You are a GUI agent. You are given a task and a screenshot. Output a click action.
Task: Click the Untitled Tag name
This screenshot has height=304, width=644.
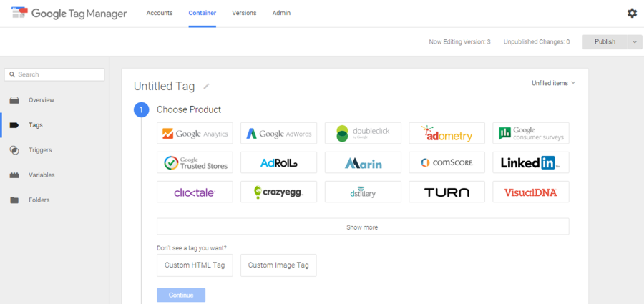165,87
